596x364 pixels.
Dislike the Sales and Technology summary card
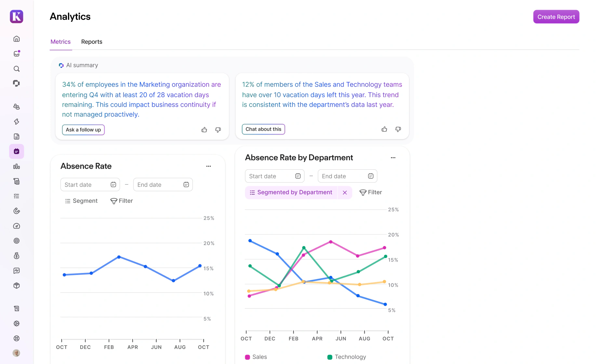(398, 129)
